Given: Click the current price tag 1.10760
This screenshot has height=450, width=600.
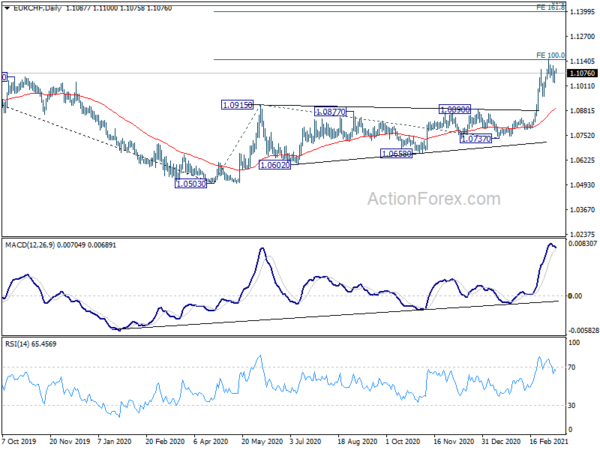Looking at the screenshot, I should click(x=582, y=73).
